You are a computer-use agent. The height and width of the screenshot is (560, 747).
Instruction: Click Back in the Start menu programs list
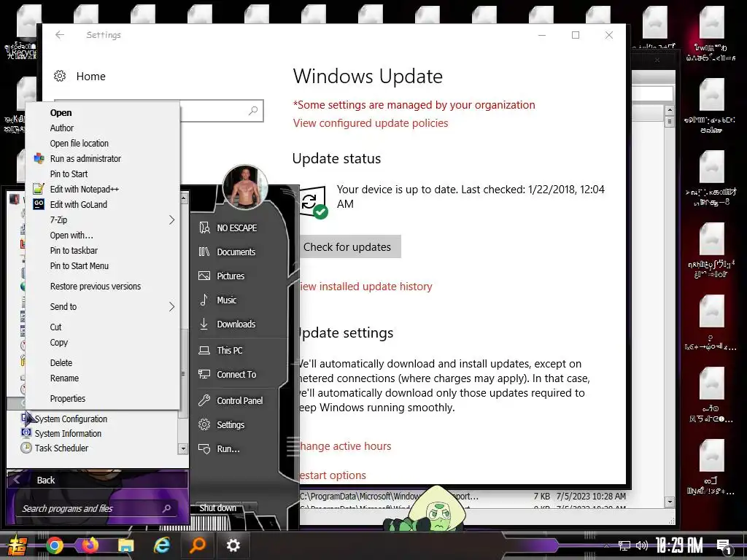pos(97,480)
